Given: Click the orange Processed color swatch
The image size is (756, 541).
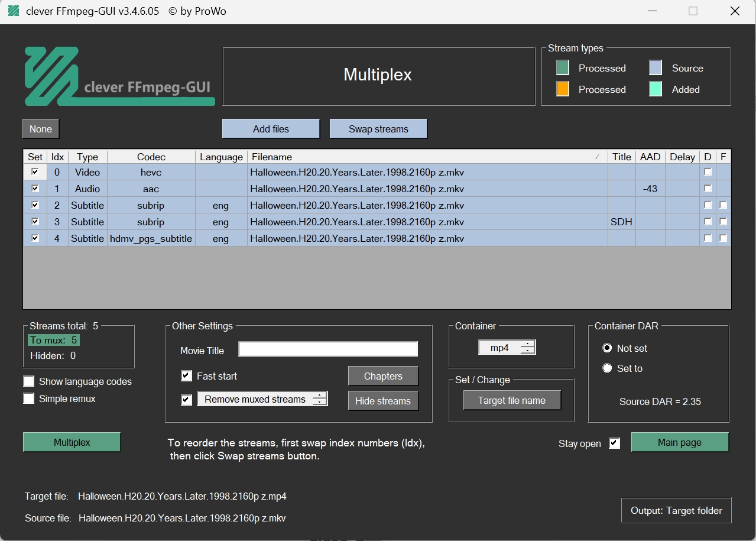Looking at the screenshot, I should point(562,89).
